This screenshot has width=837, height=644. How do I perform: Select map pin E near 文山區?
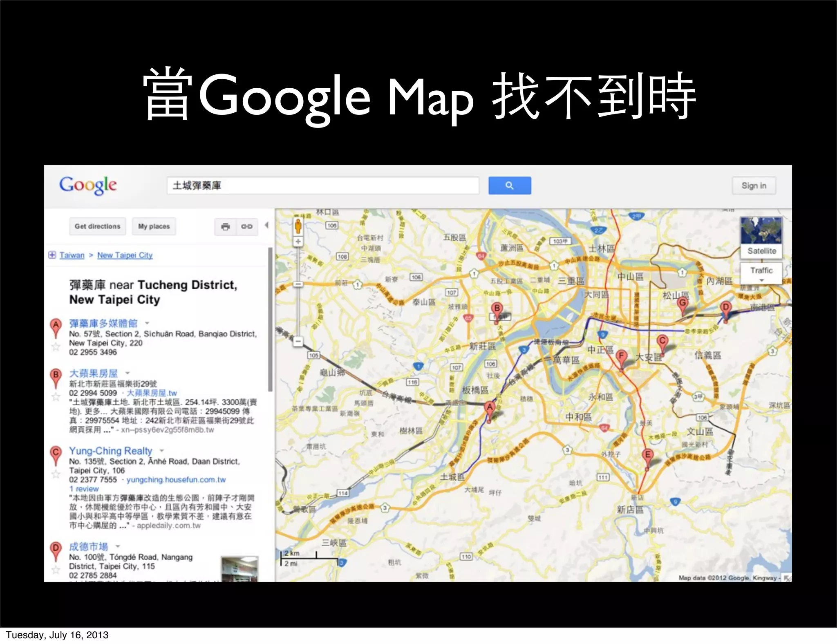[x=647, y=459]
